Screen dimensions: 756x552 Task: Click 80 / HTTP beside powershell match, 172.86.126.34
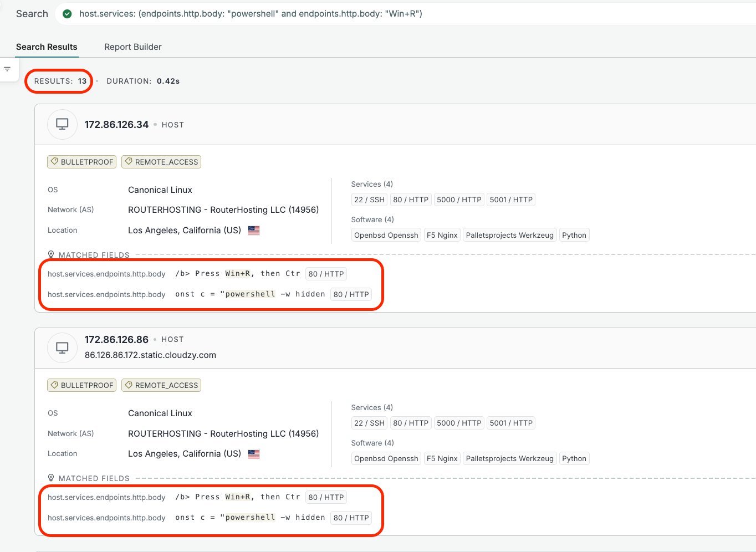(351, 294)
